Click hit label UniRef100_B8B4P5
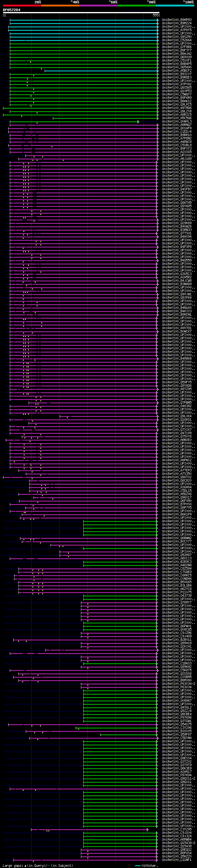The width and height of the screenshot is (197, 868). click(176, 64)
